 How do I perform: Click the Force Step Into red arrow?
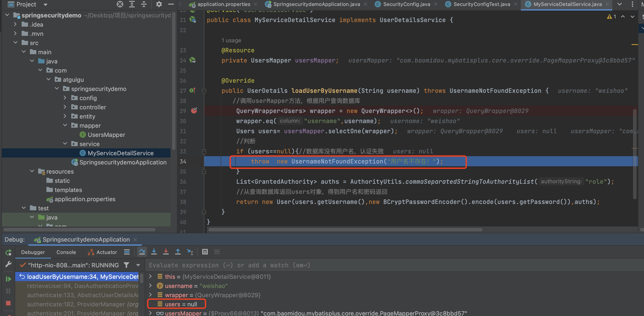coord(166,252)
